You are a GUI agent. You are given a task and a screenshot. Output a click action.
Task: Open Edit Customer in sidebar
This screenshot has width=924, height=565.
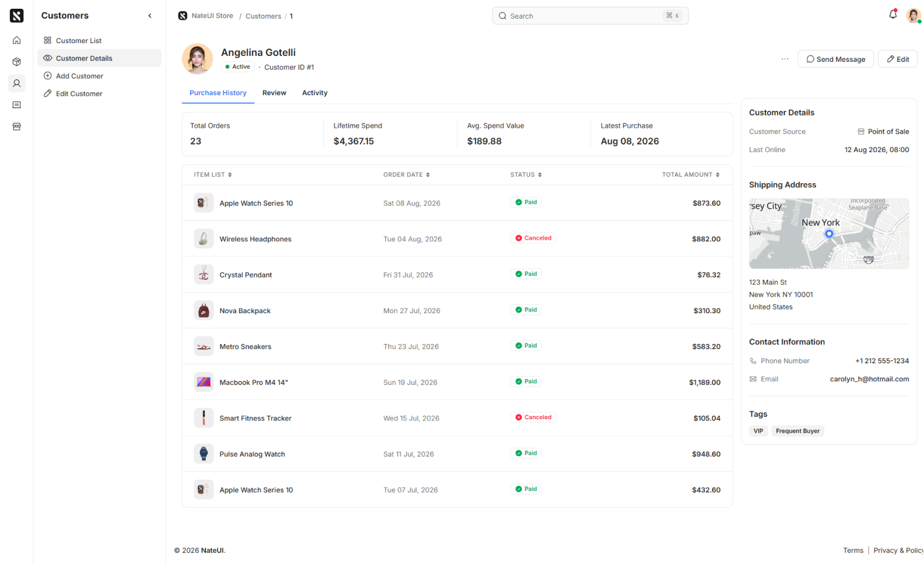tap(99, 93)
